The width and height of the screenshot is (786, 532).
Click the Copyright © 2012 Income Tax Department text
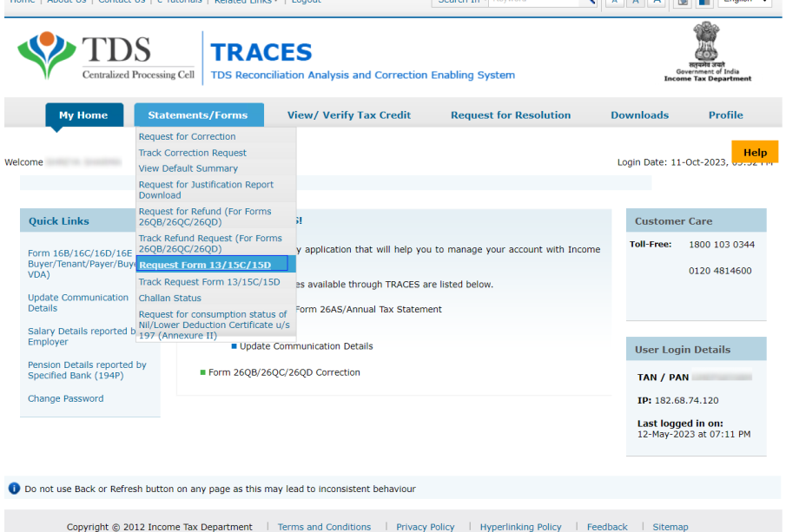[160, 527]
